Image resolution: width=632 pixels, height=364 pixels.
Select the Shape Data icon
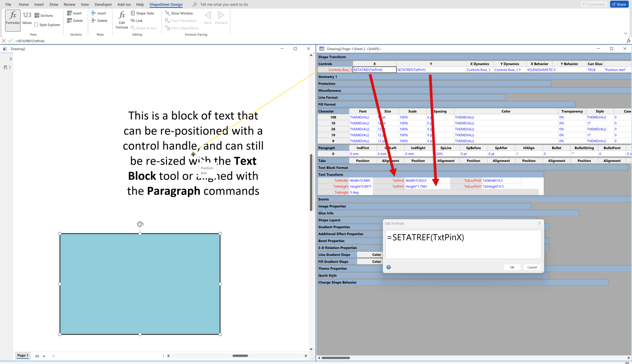(132, 13)
